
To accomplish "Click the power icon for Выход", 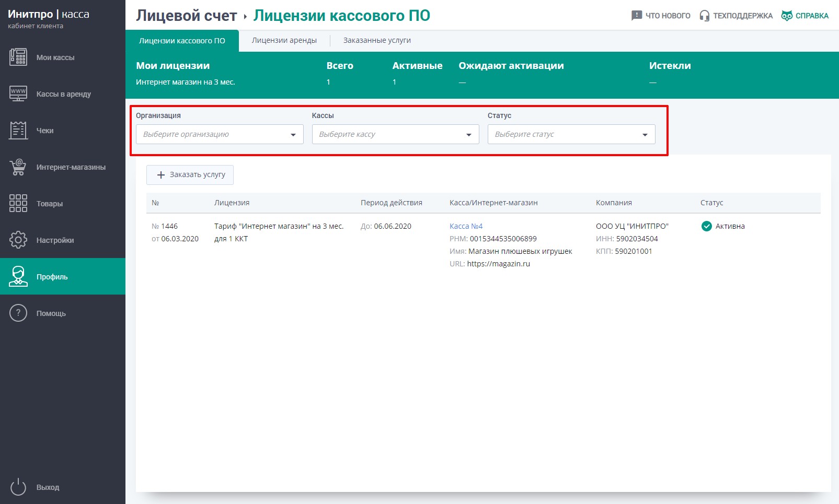I will click(x=18, y=487).
